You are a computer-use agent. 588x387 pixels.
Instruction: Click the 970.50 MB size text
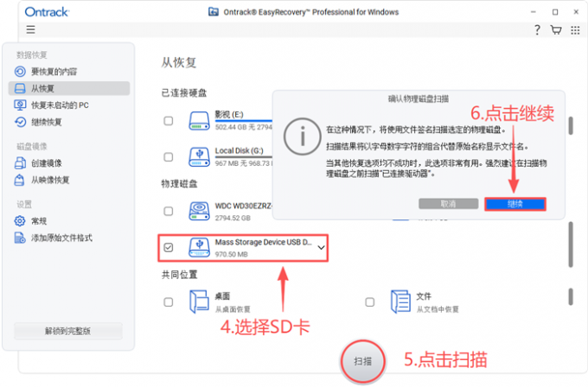point(232,254)
